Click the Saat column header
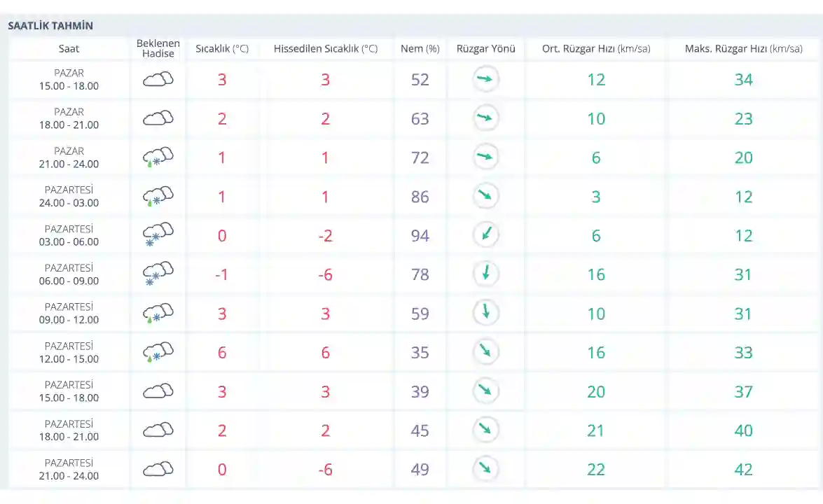 tap(69, 49)
